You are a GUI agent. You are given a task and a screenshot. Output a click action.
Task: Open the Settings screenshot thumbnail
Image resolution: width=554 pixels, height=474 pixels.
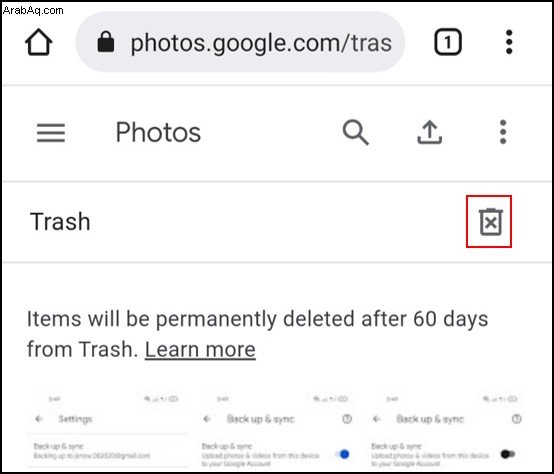(107, 428)
